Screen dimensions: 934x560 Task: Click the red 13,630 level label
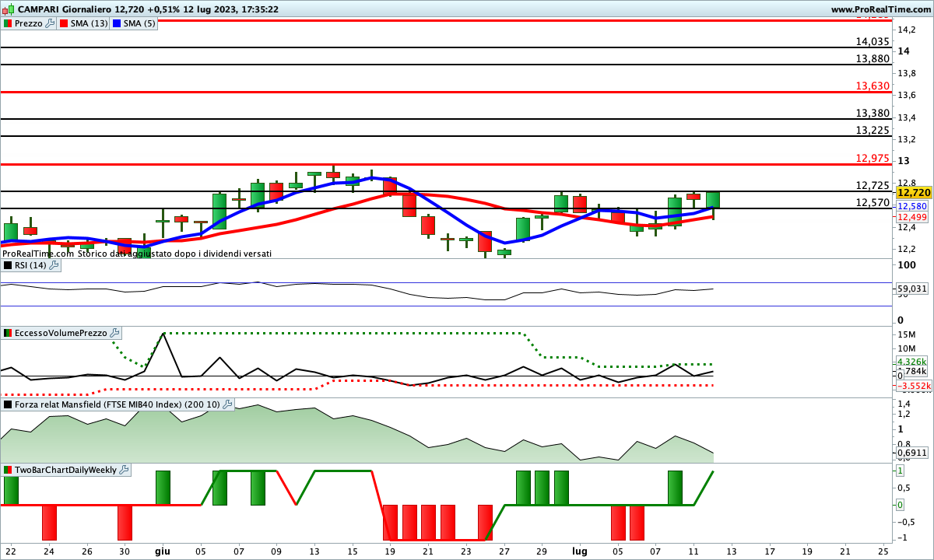(872, 86)
